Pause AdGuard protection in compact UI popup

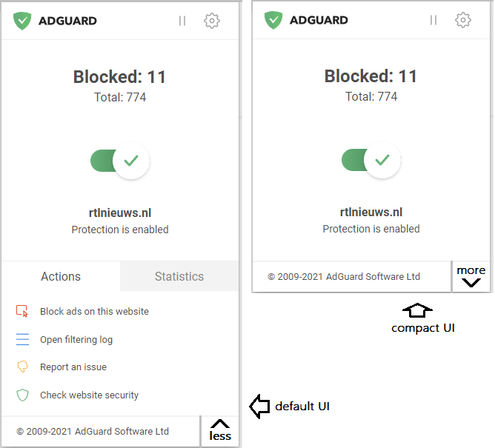(x=433, y=20)
